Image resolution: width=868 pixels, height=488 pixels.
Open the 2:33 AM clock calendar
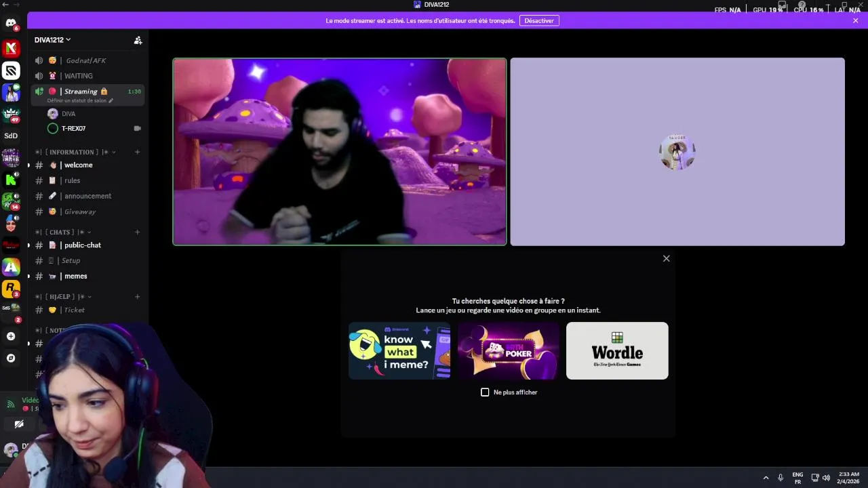tap(848, 478)
